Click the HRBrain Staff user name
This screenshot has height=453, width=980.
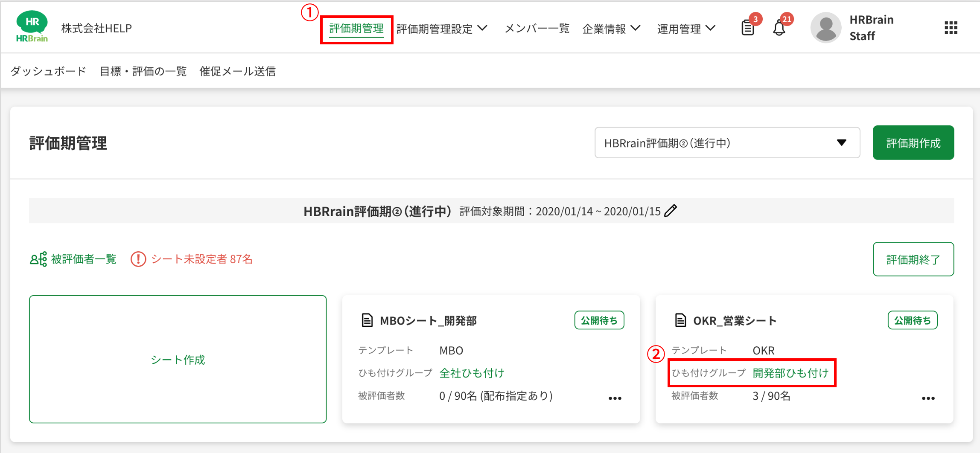[871, 28]
